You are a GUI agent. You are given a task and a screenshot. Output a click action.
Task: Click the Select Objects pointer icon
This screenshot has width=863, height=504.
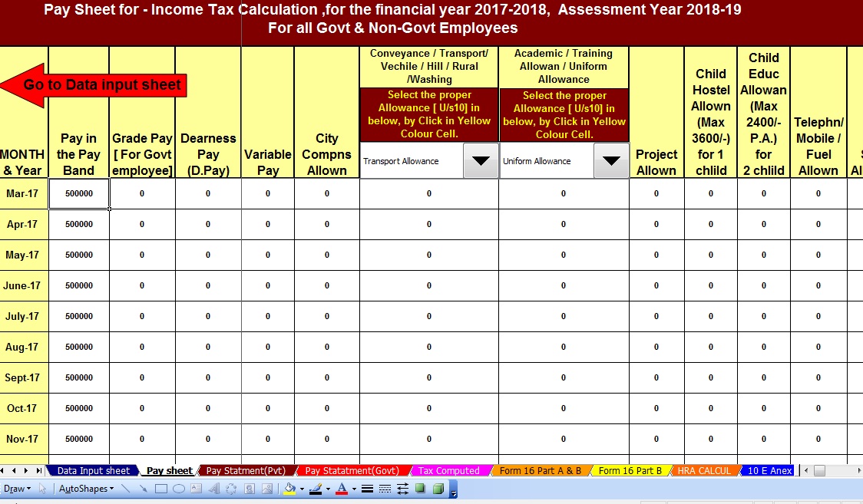click(x=42, y=489)
